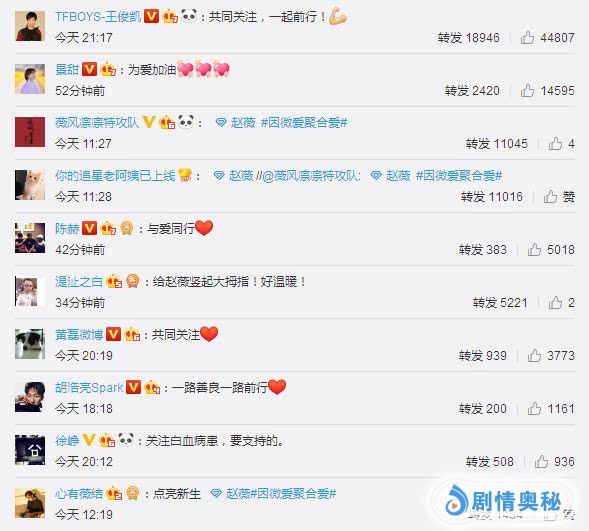This screenshot has width=589, height=531.
Task: Click 赞 button on 你的追星老阿姨已上线's post
Action: click(x=559, y=196)
